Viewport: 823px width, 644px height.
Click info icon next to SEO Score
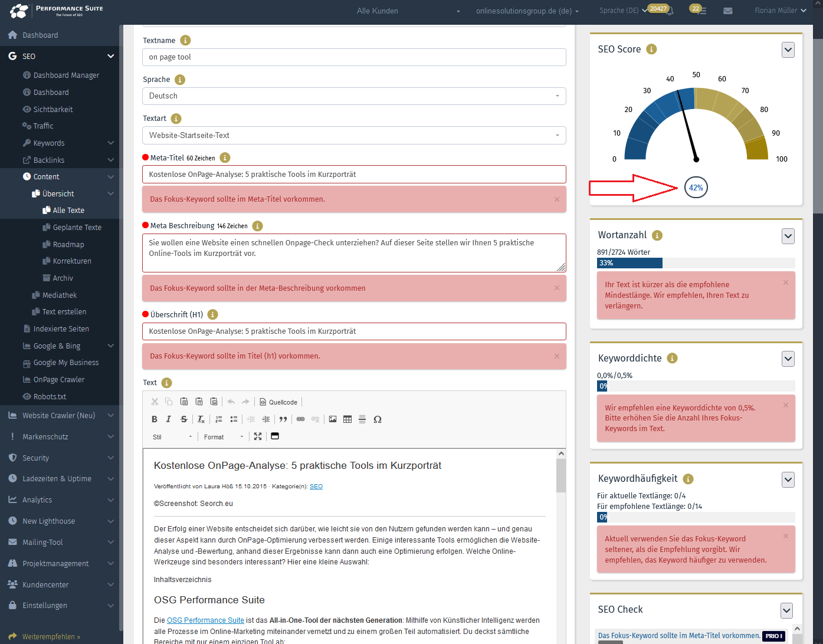tap(651, 49)
